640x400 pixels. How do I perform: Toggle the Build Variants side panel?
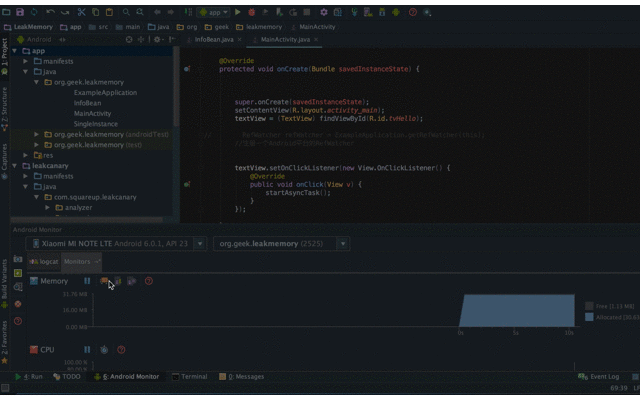coord(4,283)
